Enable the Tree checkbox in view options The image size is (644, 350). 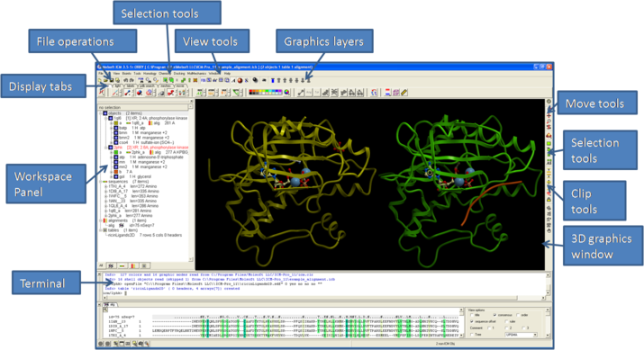click(471, 335)
